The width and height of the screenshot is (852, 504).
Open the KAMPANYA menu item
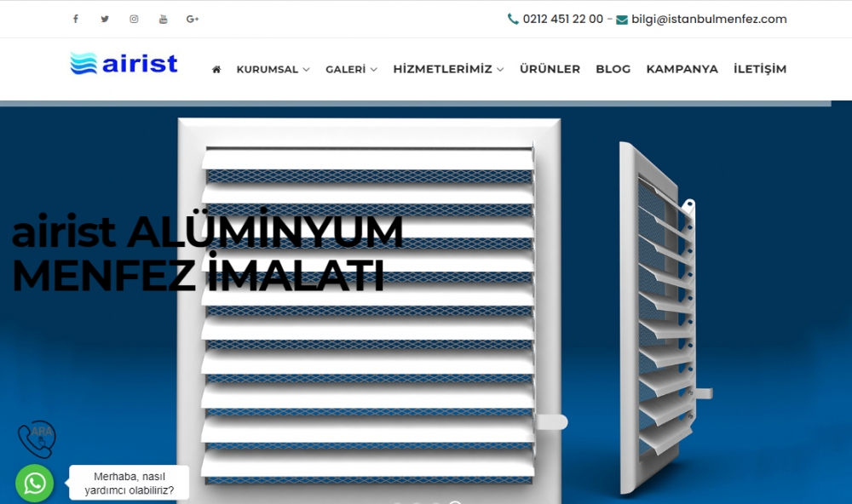tap(682, 69)
